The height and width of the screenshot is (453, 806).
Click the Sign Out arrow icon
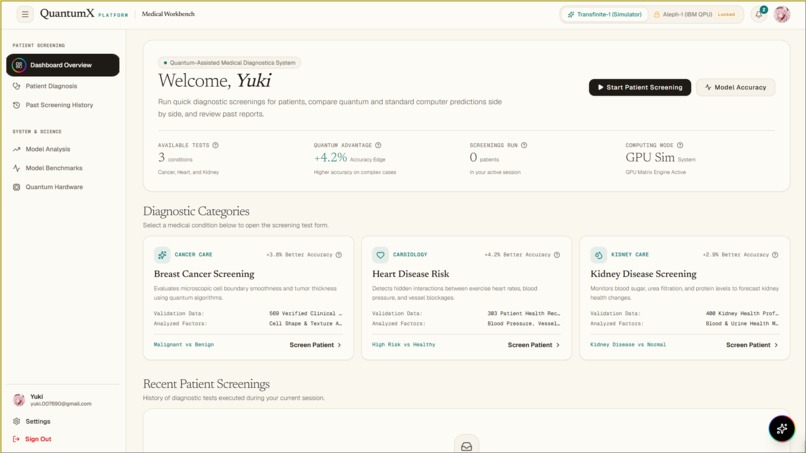[x=16, y=439]
